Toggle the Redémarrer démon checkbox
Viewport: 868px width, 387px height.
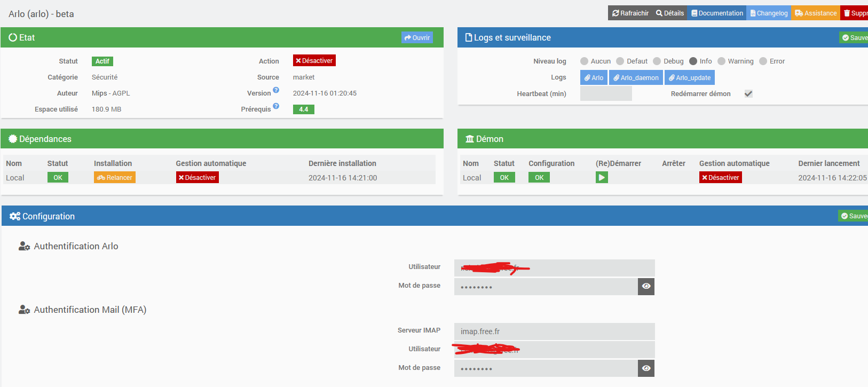(748, 94)
